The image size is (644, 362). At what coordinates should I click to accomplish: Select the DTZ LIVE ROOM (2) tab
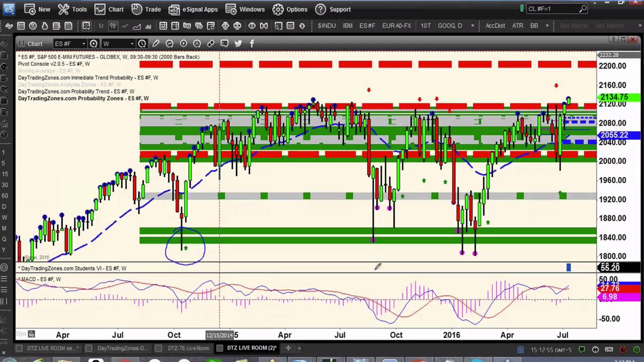pyautogui.click(x=247, y=348)
